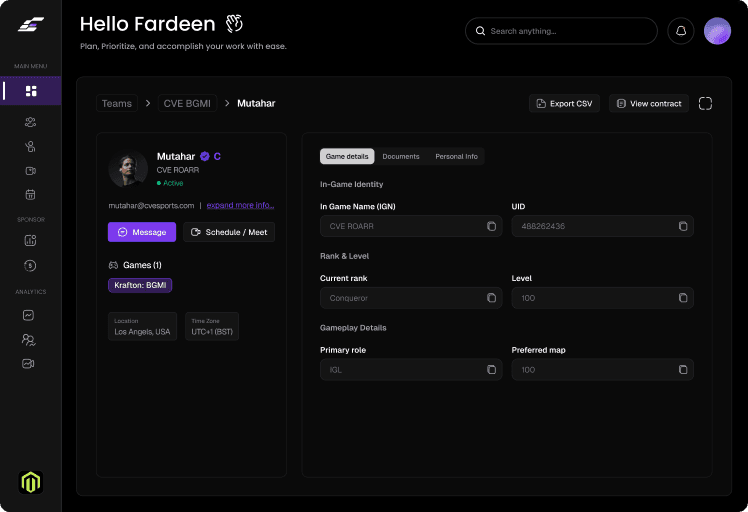Click the UTC+1 (BST) time zone box
Image resolution: width=748 pixels, height=512 pixels.
click(x=212, y=326)
